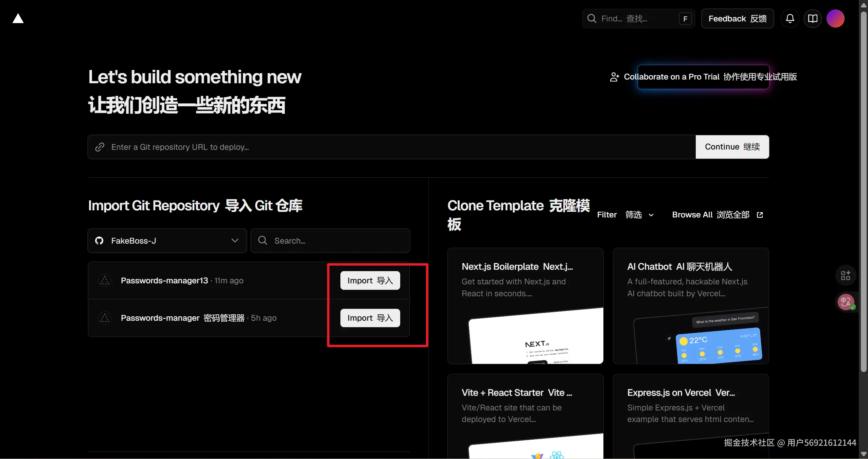Click the translation extension floating icon
Viewport: 868px width, 459px height.
coord(846,302)
